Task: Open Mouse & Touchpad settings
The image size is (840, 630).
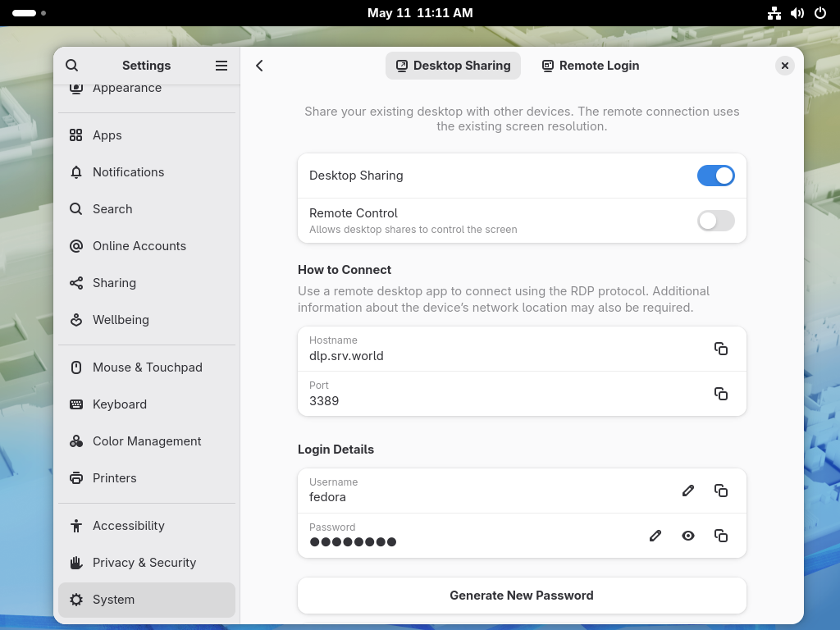Action: pos(147,367)
